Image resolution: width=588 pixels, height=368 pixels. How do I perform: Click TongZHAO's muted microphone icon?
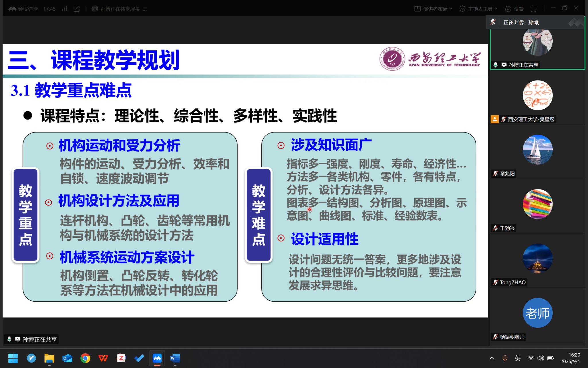tap(496, 282)
